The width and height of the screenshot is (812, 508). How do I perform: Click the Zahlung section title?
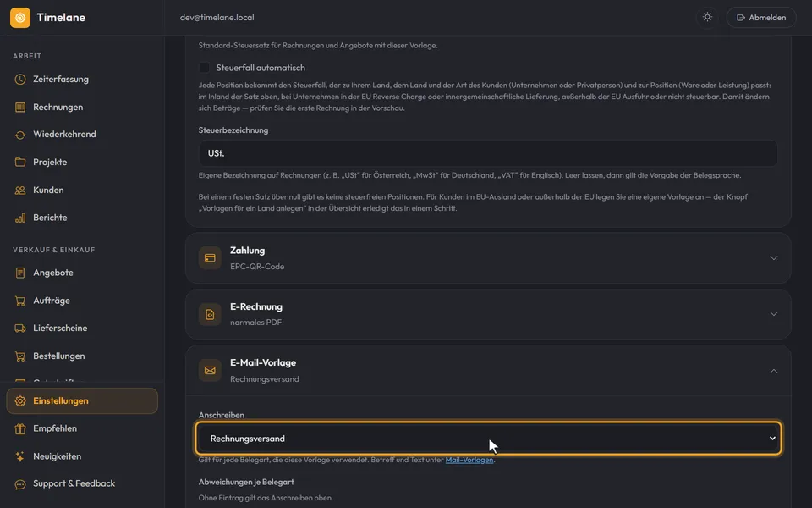coord(248,251)
